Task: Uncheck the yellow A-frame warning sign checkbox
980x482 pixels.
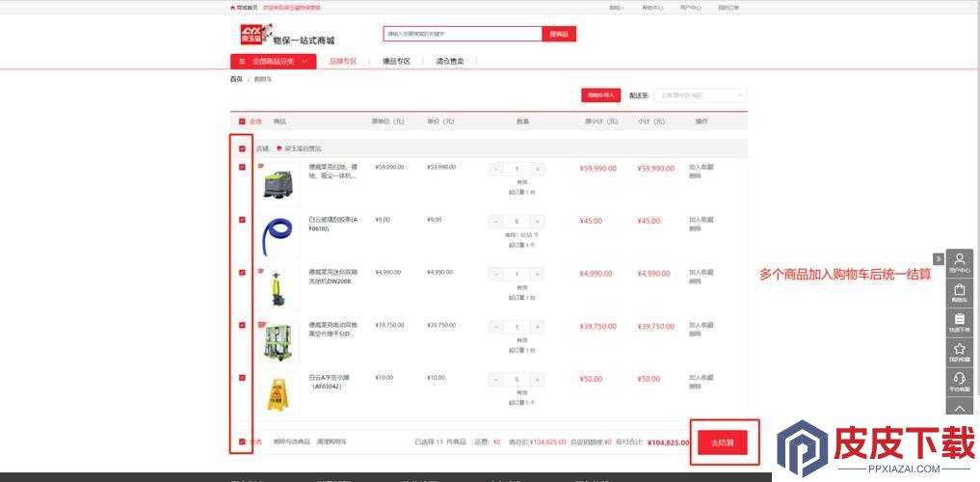Action: tap(242, 378)
